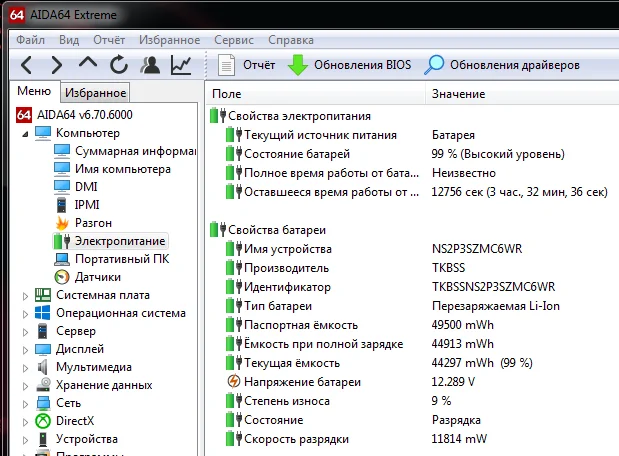
Task: Click the Компьютер monitor icon
Action: tap(43, 133)
